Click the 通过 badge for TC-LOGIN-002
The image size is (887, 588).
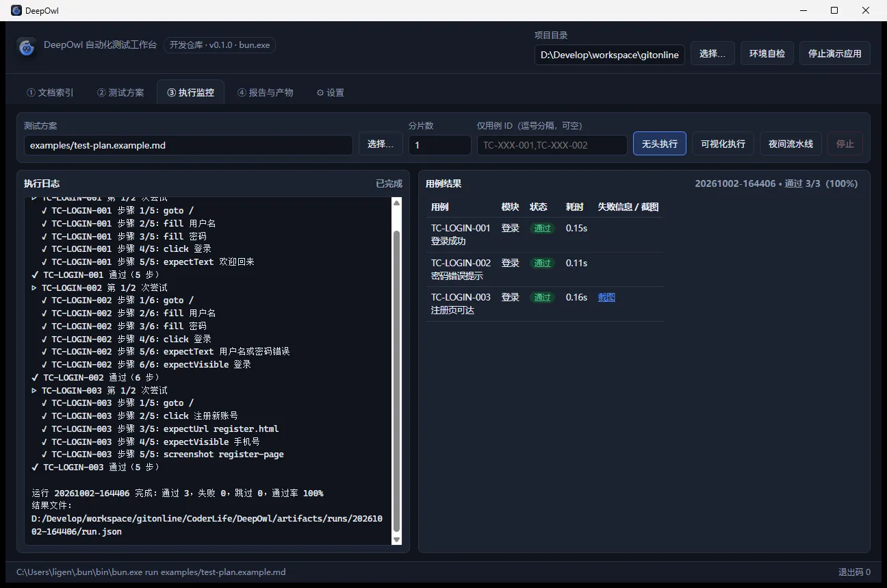pos(542,263)
